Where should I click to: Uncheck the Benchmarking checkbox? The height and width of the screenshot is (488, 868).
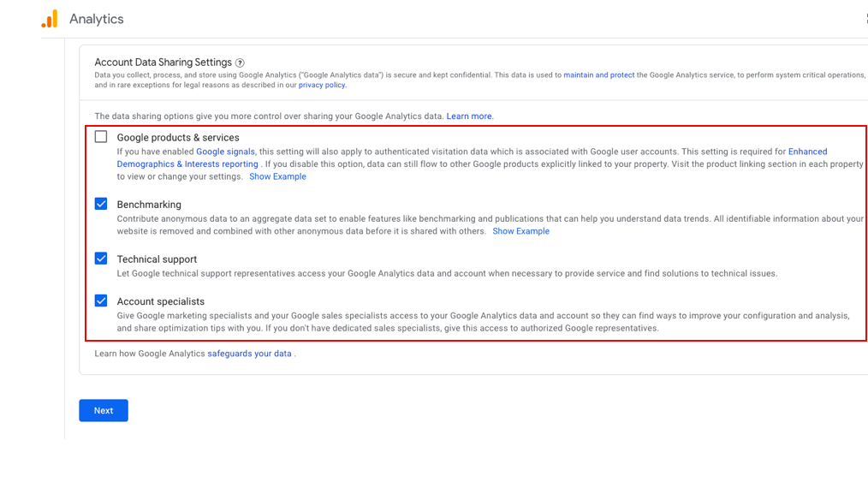[x=101, y=204]
